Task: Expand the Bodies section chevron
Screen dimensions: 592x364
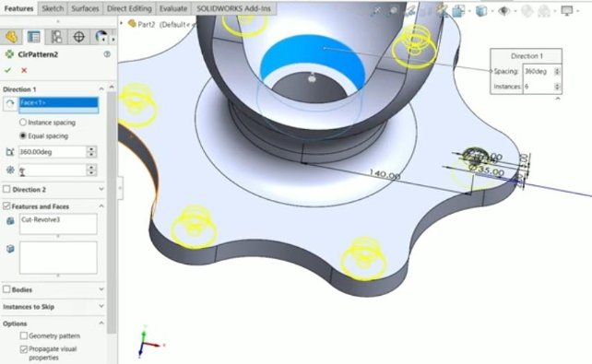Action: click(x=101, y=289)
